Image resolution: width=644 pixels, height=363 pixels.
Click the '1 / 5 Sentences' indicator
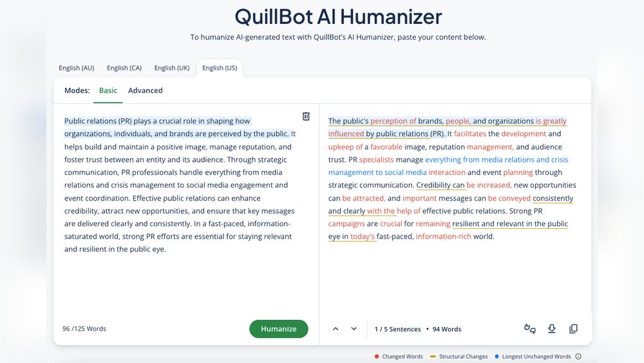pos(397,329)
